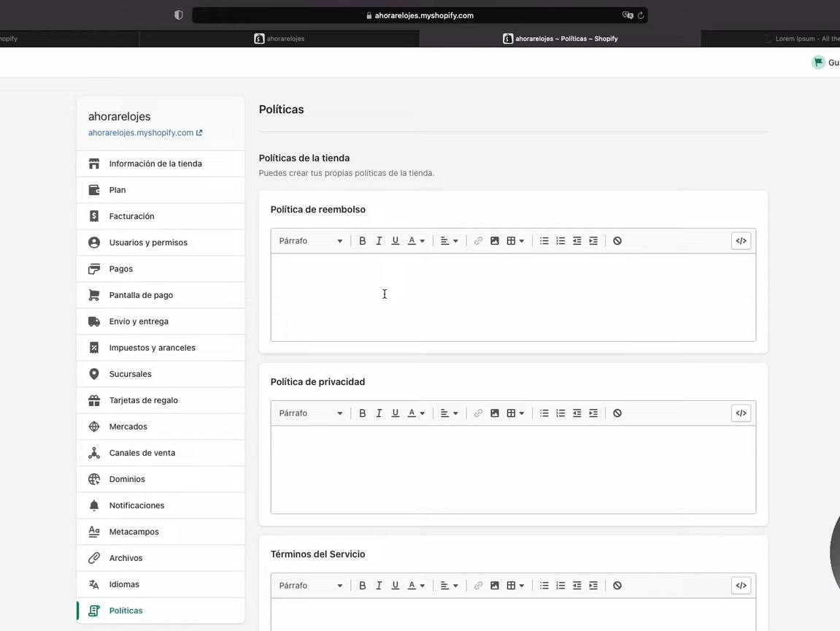840x631 pixels.
Task: Click into Política de privacidad text area
Action: (513, 470)
